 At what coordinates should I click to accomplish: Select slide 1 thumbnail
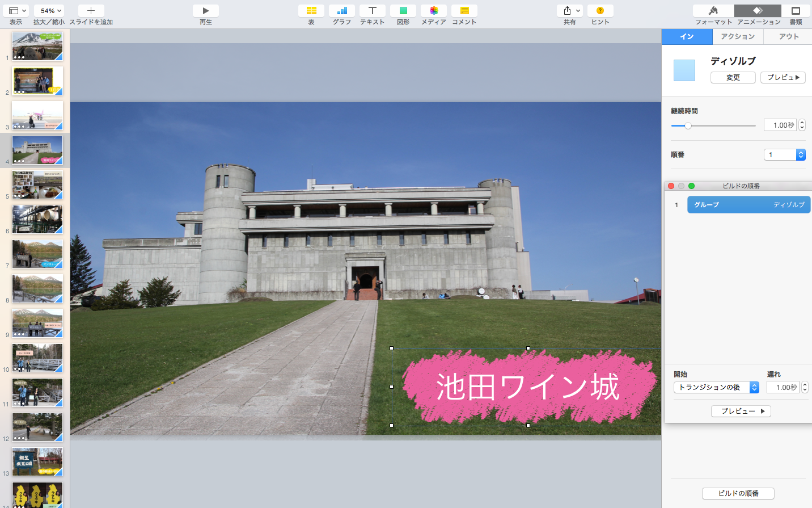(x=37, y=47)
